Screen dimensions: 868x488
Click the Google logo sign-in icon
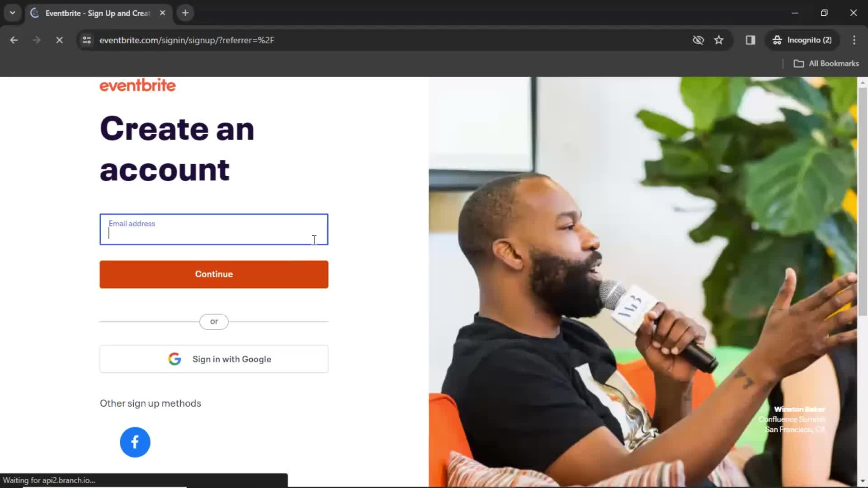[174, 359]
